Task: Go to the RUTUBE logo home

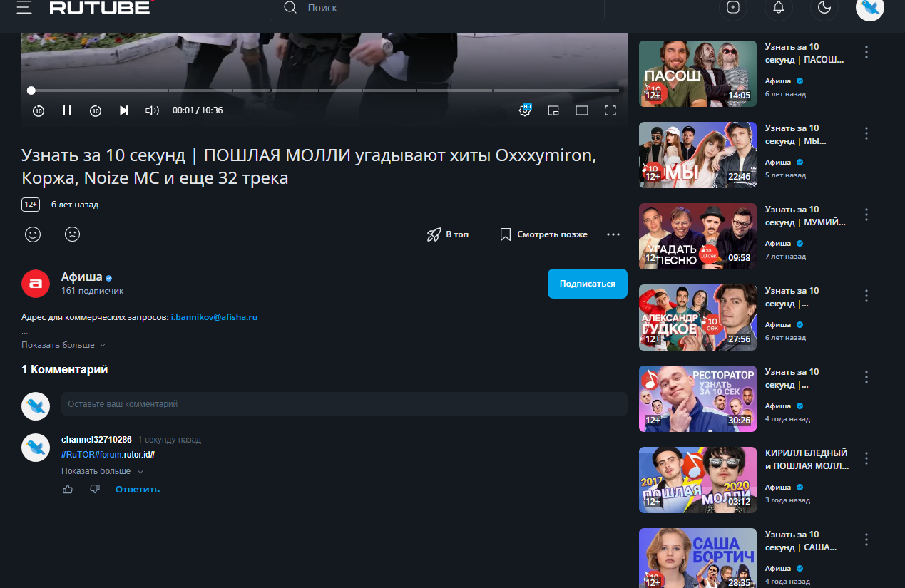Action: pyautogui.click(x=100, y=7)
